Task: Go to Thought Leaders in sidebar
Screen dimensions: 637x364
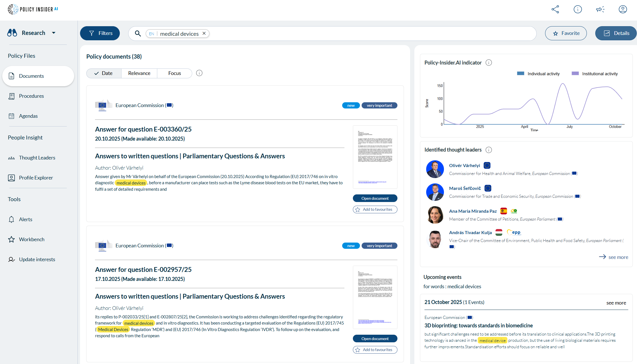Action: point(37,158)
